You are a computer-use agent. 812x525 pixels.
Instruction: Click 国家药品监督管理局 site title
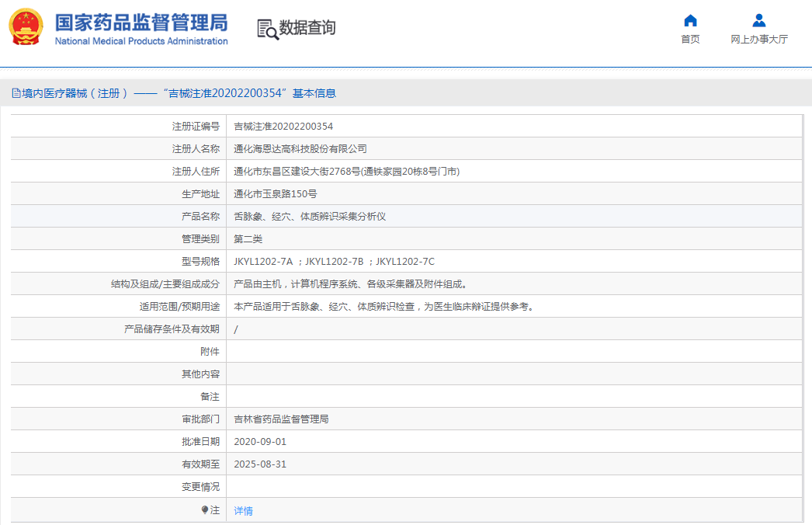[141, 23]
